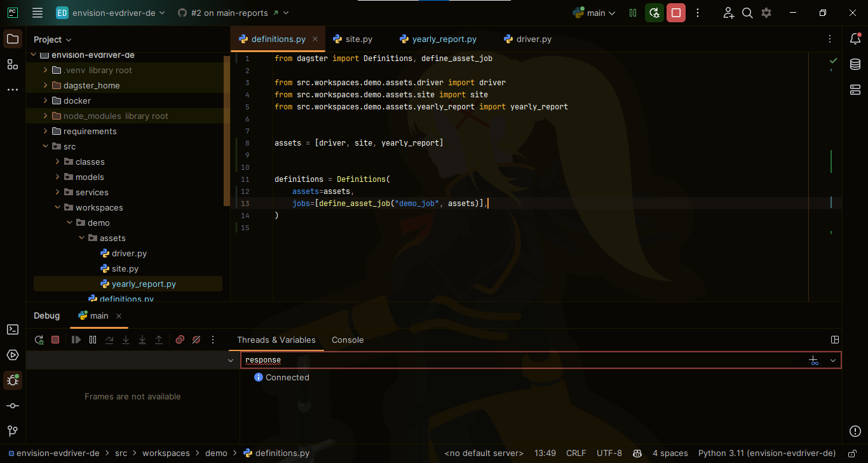Screen dimensions: 868x463
Task: Click Step Into in Debug toolbar
Action: [126, 340]
